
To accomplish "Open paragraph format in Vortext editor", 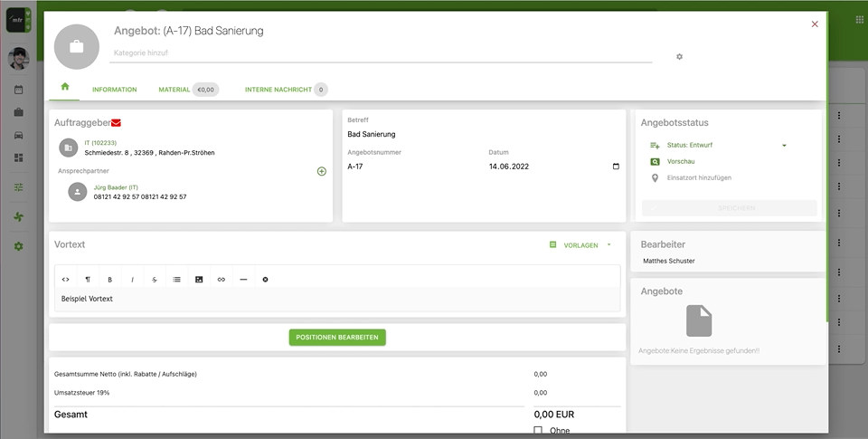I will [x=88, y=280].
